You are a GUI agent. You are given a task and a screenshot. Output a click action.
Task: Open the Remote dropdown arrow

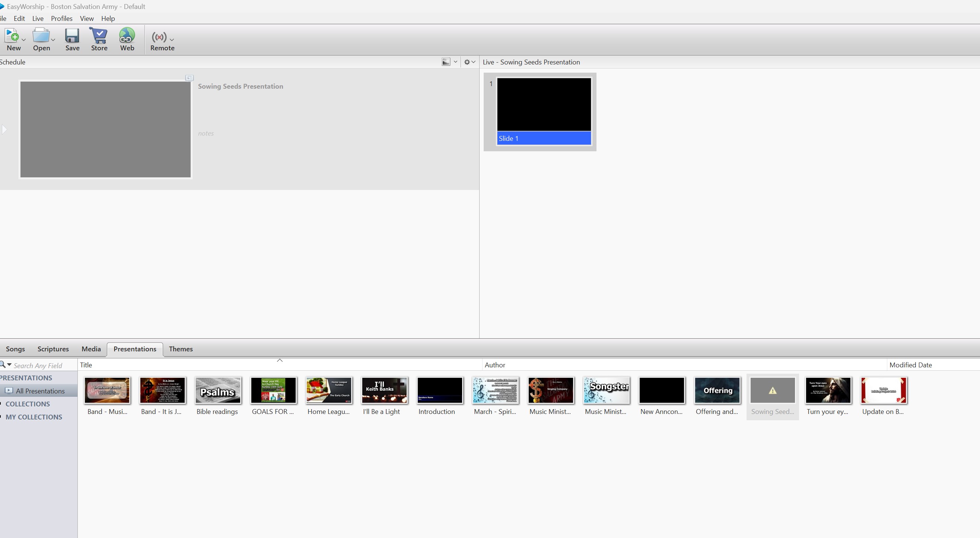172,40
